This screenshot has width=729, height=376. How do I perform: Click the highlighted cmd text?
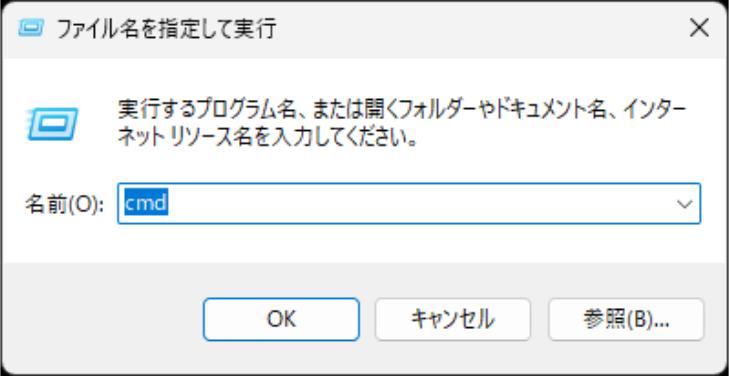[146, 204]
